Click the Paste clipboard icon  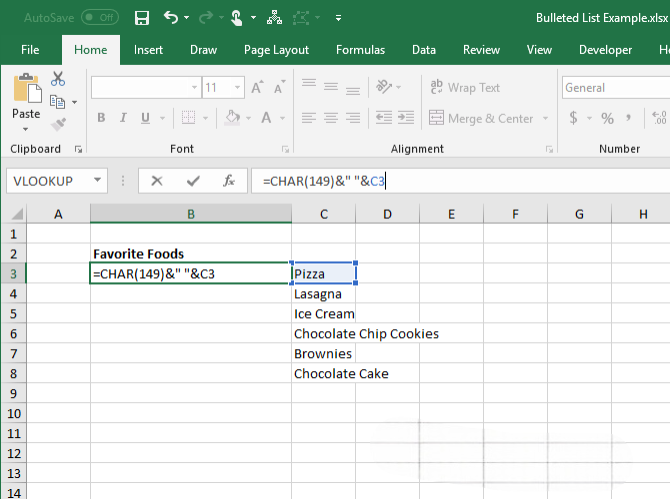(26, 89)
